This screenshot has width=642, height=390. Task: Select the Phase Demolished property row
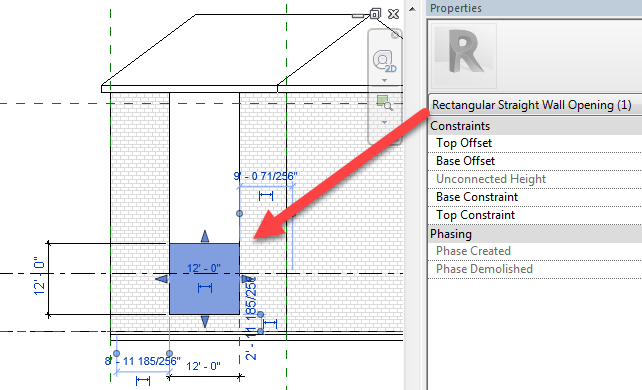535,269
